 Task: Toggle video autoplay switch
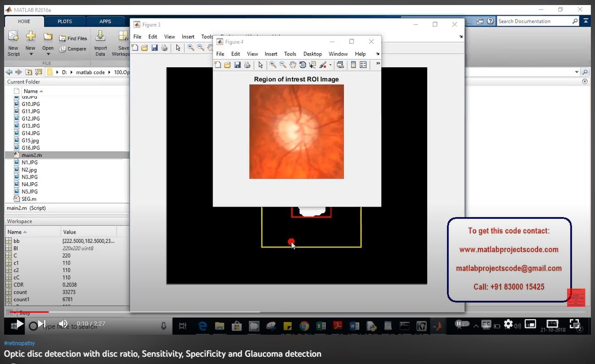(461, 324)
